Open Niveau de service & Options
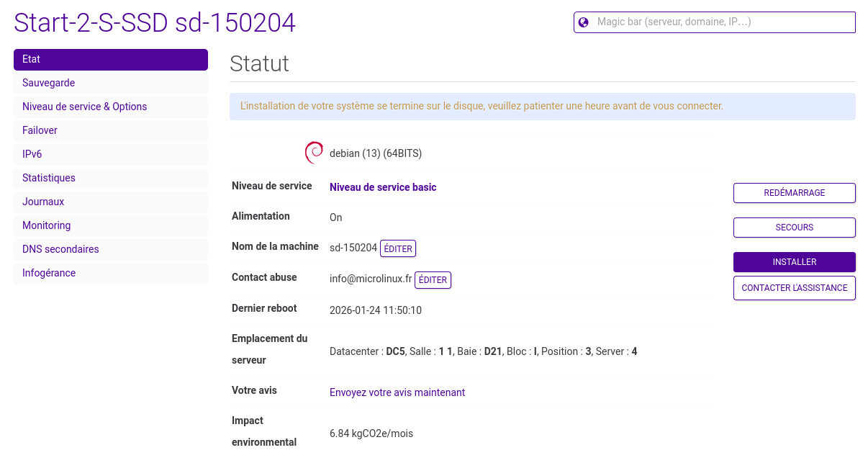868x463 pixels. click(111, 107)
